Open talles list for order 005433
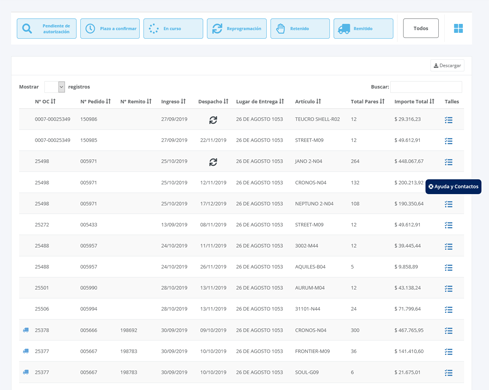The image size is (489, 390). (x=449, y=225)
